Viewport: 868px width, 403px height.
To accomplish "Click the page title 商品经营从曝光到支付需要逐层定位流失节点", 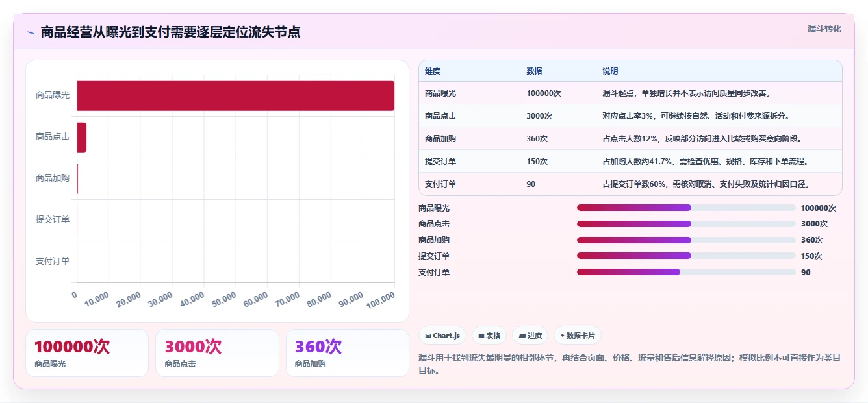I will click(170, 32).
